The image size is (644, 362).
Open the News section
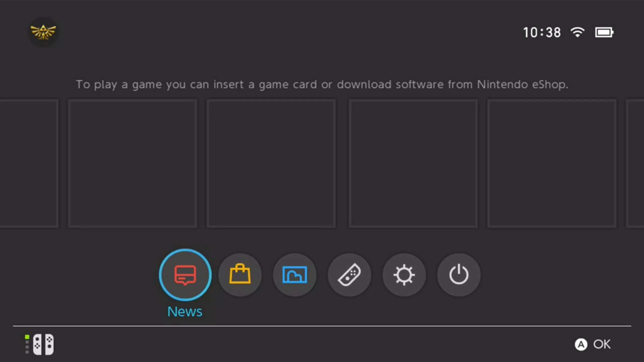coord(185,275)
